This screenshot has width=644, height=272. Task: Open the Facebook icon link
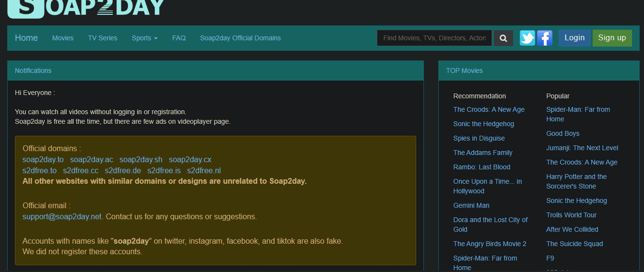coord(545,38)
